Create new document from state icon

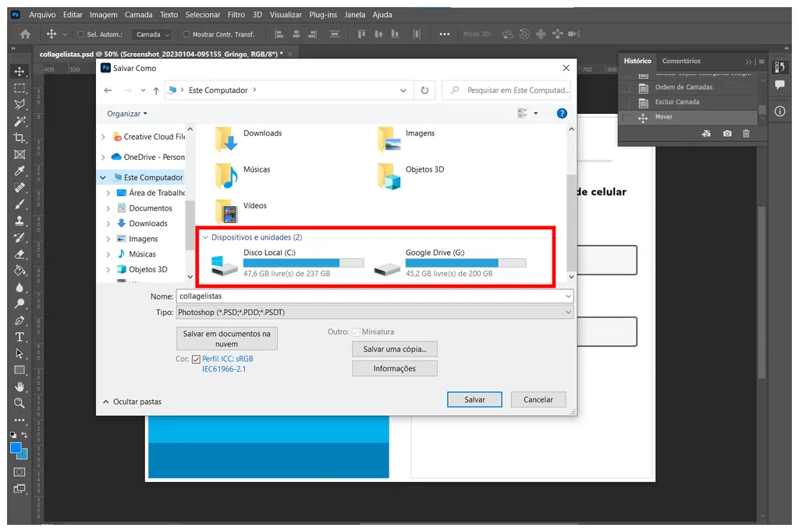coord(706,133)
